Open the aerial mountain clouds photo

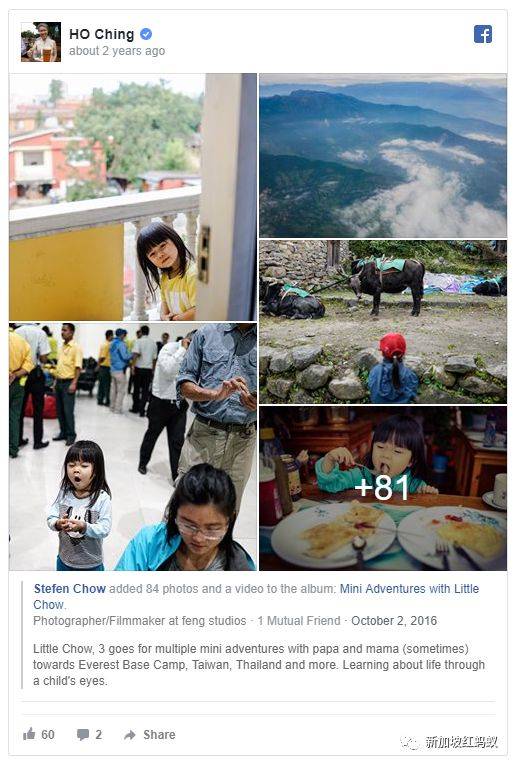pos(383,156)
